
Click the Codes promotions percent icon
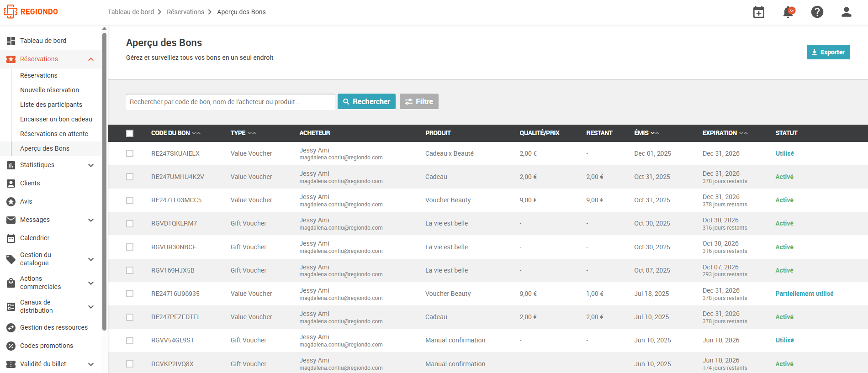(11, 346)
